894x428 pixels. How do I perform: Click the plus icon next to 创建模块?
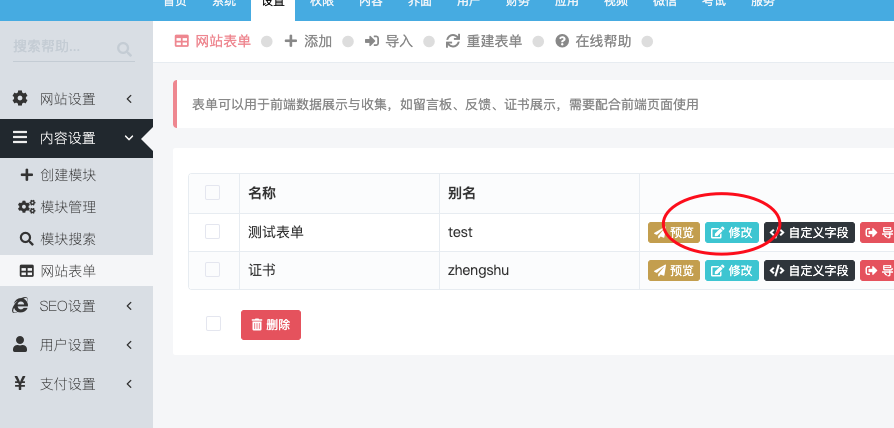click(27, 175)
